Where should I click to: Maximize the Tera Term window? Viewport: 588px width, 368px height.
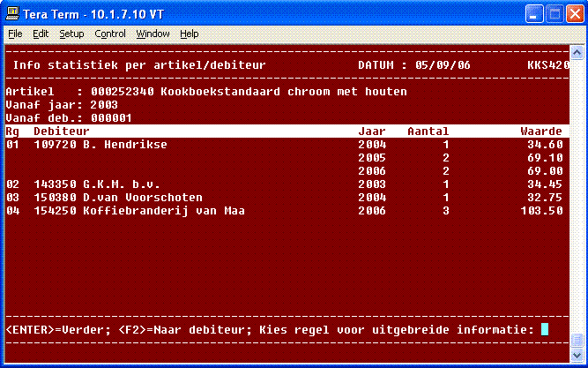553,14
